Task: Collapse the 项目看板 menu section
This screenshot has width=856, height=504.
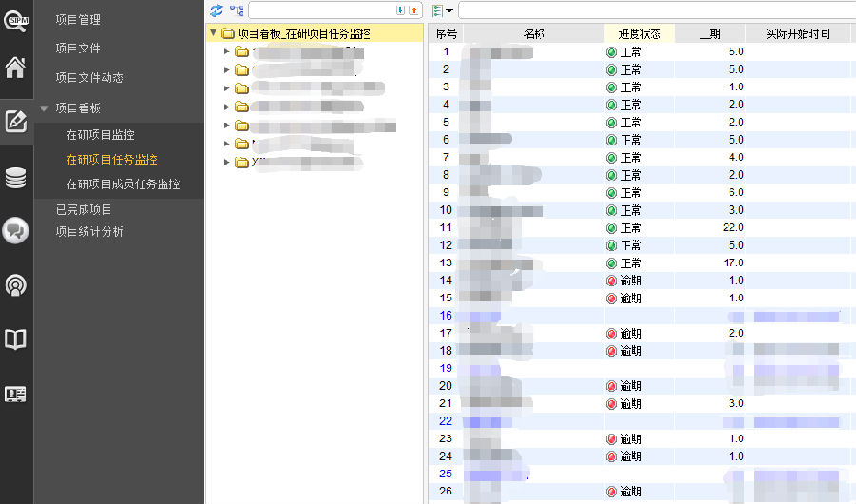Action: [44, 108]
